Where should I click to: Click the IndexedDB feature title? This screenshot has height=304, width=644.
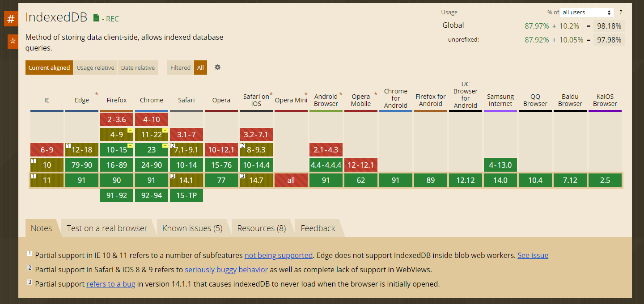coord(56,17)
